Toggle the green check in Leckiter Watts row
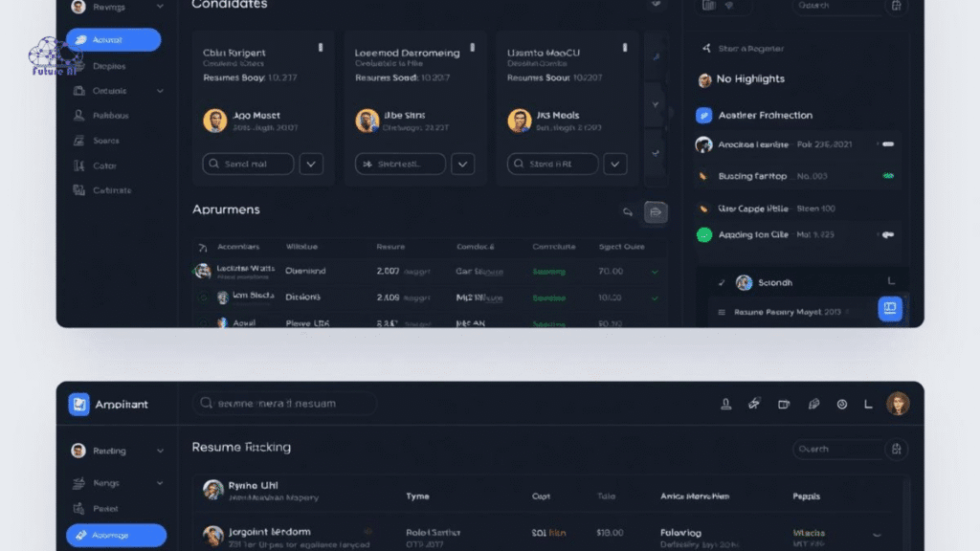Image resolution: width=980 pixels, height=551 pixels. pos(655,272)
